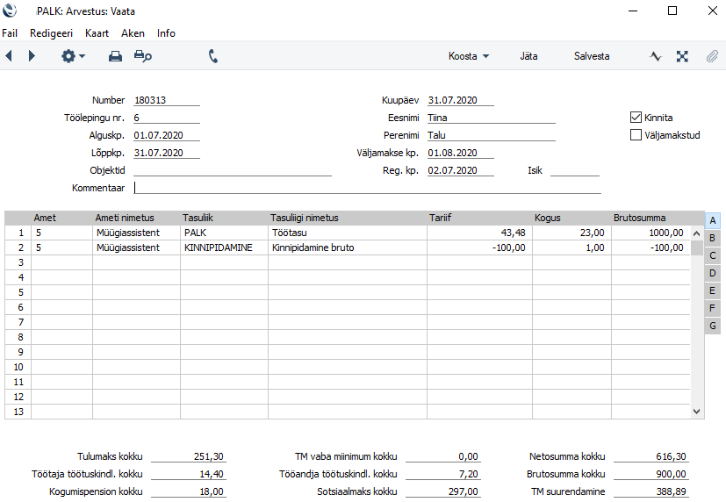Open the Info menu

tap(166, 33)
